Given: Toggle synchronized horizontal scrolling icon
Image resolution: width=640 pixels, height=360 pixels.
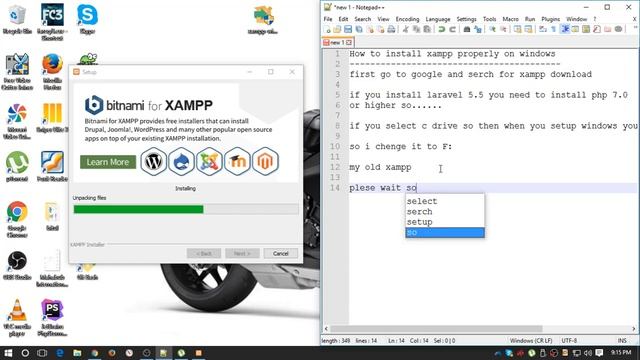Looking at the screenshot, I should tap(528, 29).
